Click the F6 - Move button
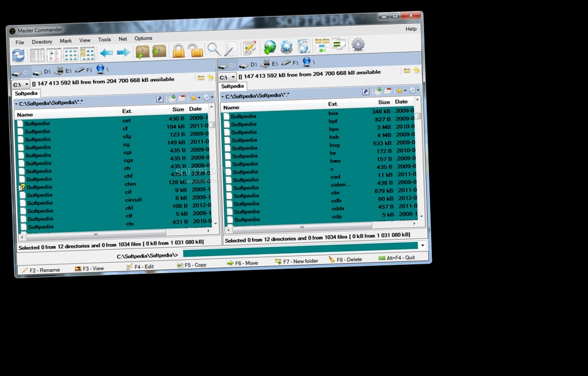This screenshot has height=376, width=588. pos(242,263)
